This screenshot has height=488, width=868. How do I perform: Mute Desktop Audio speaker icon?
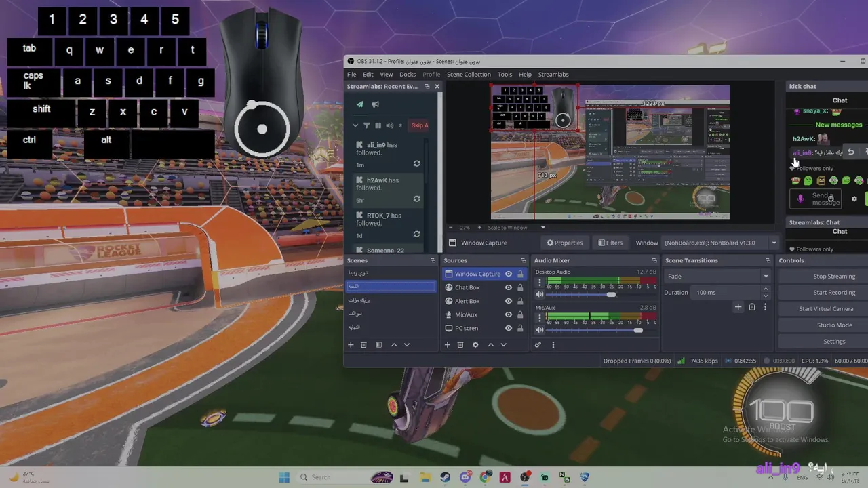(540, 294)
